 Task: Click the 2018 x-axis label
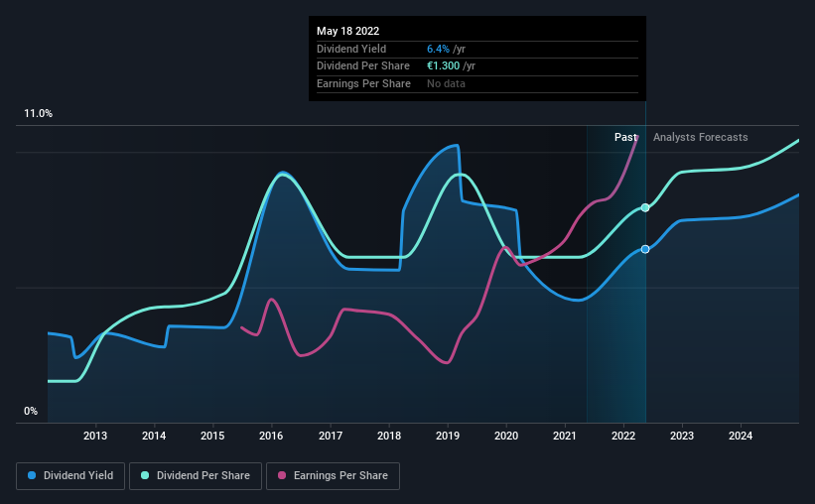click(389, 436)
